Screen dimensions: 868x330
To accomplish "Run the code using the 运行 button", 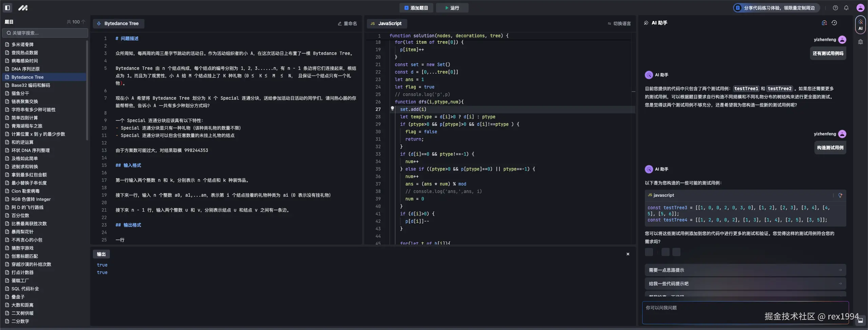I will point(452,7).
